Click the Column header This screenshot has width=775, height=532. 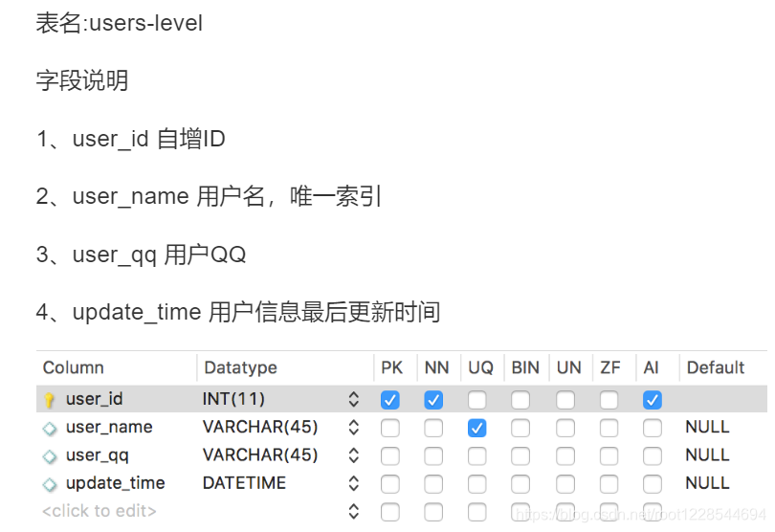73,367
